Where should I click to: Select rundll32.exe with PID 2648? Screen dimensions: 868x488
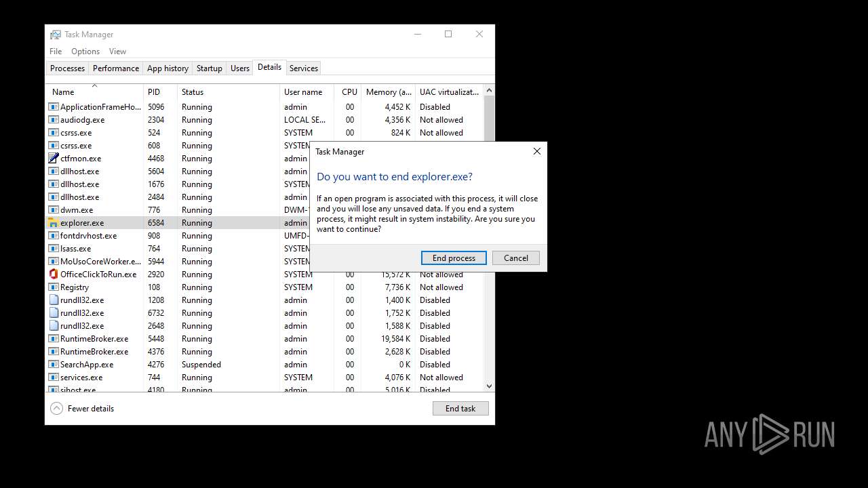(x=82, y=325)
